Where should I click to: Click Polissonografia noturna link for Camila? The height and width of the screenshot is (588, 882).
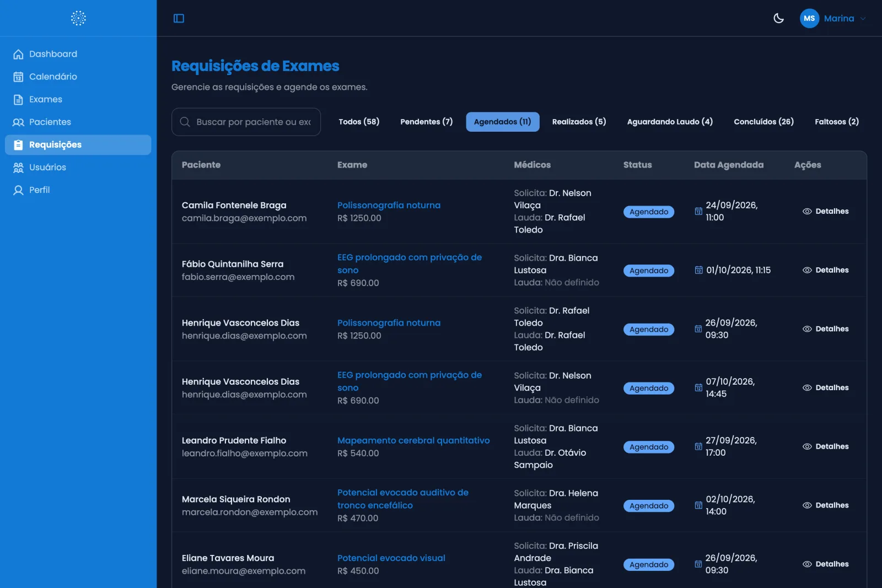389,205
